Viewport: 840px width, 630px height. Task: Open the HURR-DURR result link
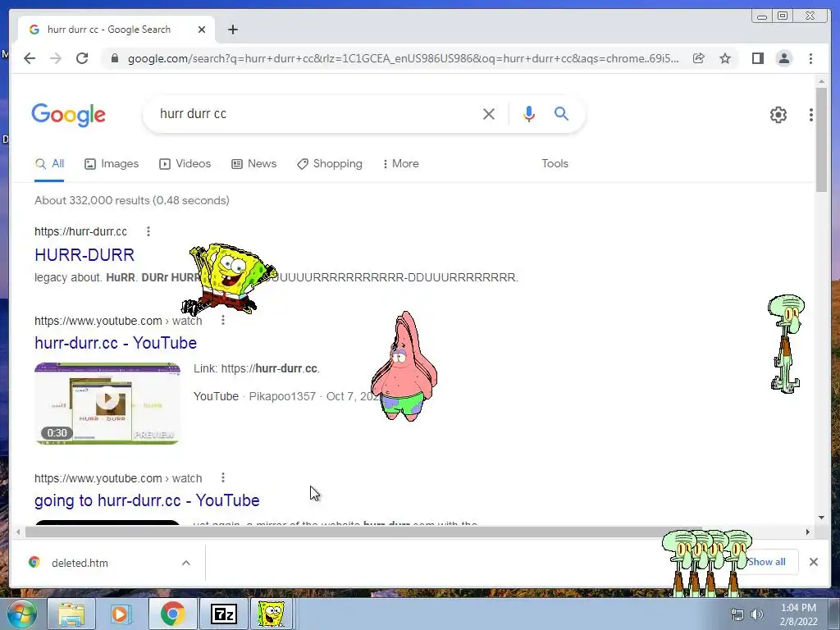(84, 255)
